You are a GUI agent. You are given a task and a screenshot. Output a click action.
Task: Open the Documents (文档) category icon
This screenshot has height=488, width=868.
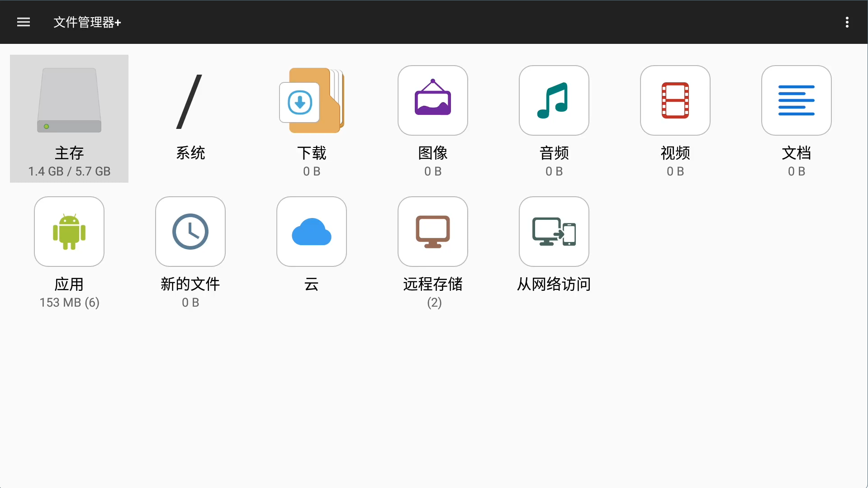coord(797,100)
